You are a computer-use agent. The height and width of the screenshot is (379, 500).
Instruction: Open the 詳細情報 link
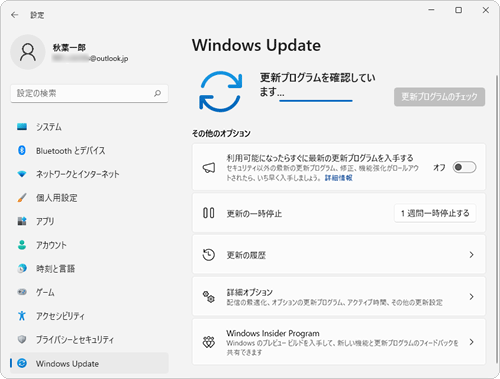click(x=339, y=178)
